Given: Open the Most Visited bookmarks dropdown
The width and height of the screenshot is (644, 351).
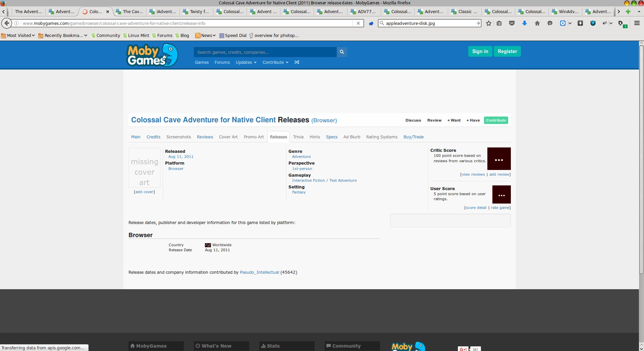Looking at the screenshot, I should point(18,35).
